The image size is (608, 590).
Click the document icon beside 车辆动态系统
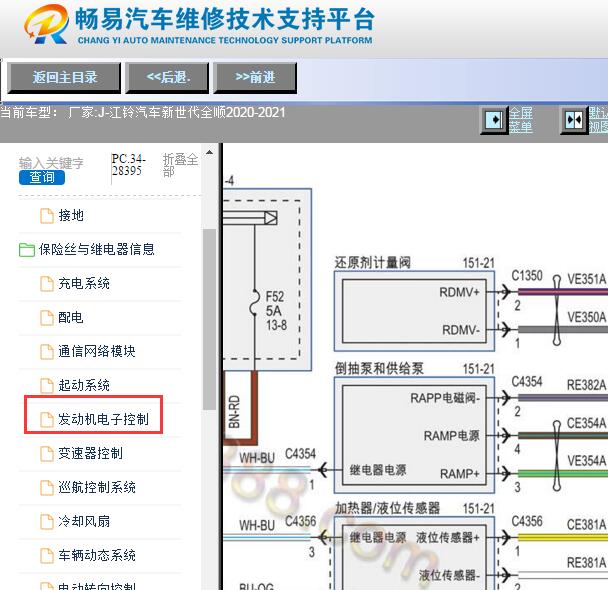pyautogui.click(x=47, y=556)
